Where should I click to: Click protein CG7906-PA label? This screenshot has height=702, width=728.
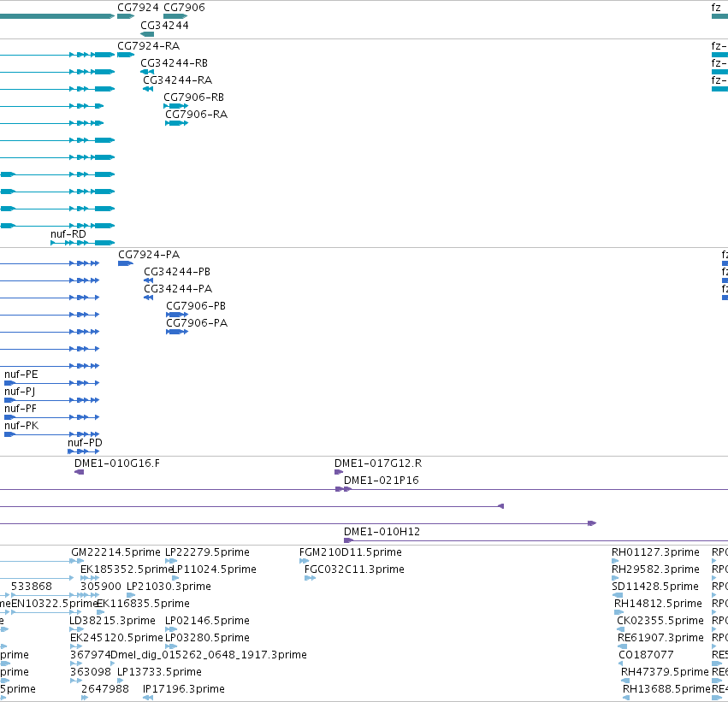point(197,323)
